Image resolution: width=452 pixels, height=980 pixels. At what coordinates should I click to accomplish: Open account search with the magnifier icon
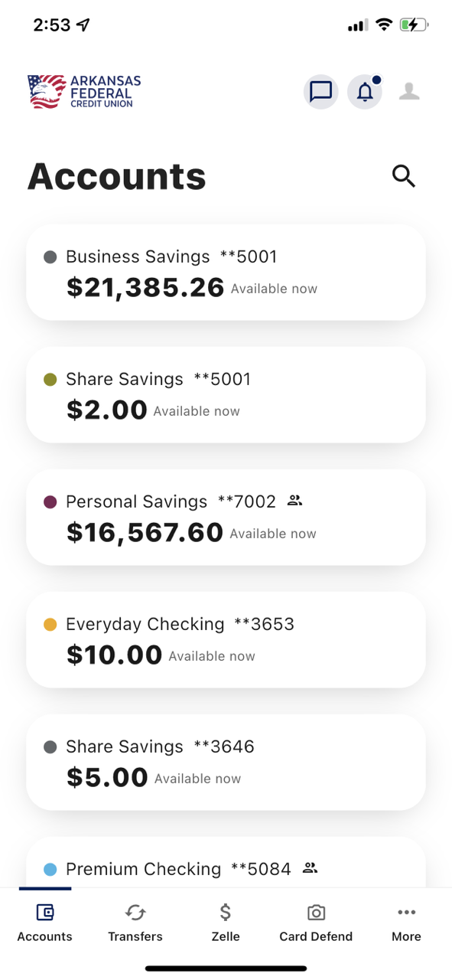tap(404, 176)
